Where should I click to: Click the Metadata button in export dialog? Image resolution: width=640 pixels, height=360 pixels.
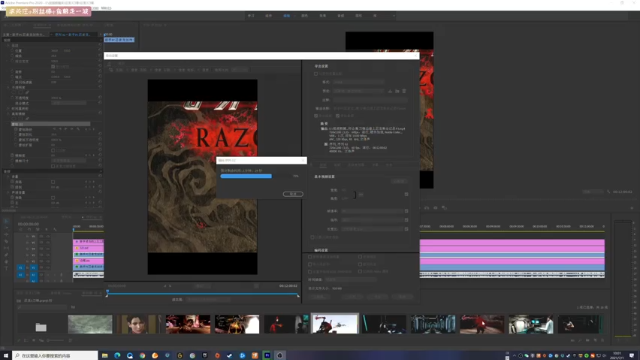pyautogui.click(x=319, y=297)
